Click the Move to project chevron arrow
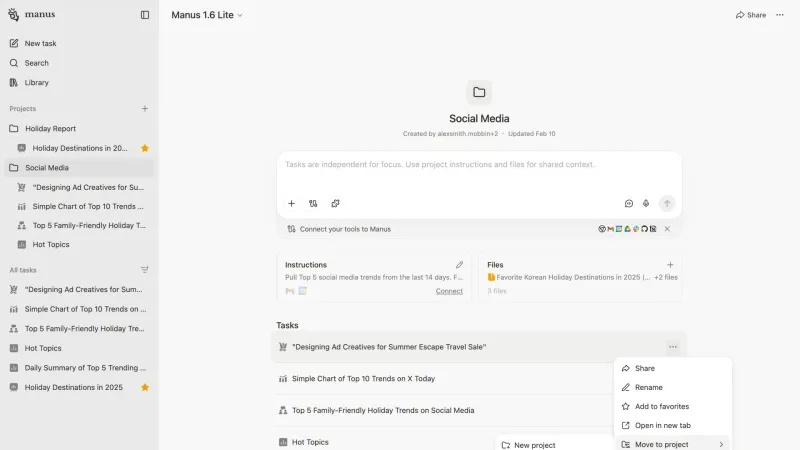This screenshot has width=800, height=450. click(721, 444)
